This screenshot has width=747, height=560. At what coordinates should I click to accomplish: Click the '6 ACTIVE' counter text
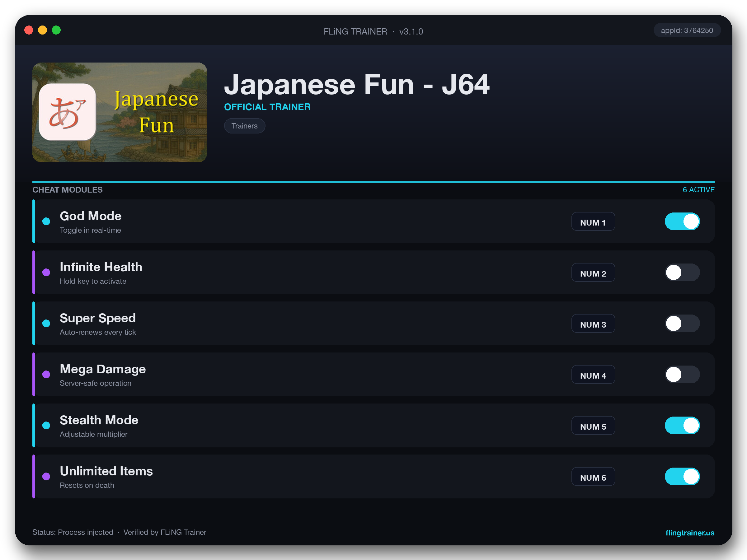[x=698, y=190]
